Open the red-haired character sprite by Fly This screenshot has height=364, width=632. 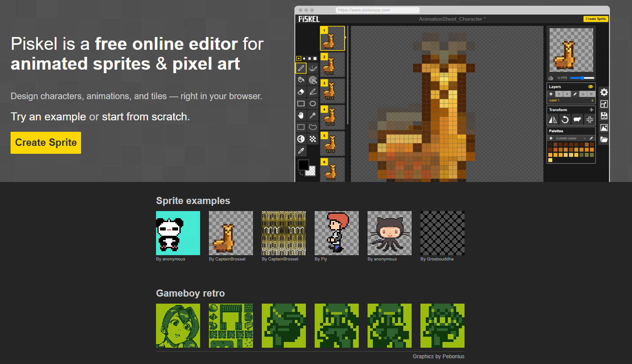pos(337,233)
